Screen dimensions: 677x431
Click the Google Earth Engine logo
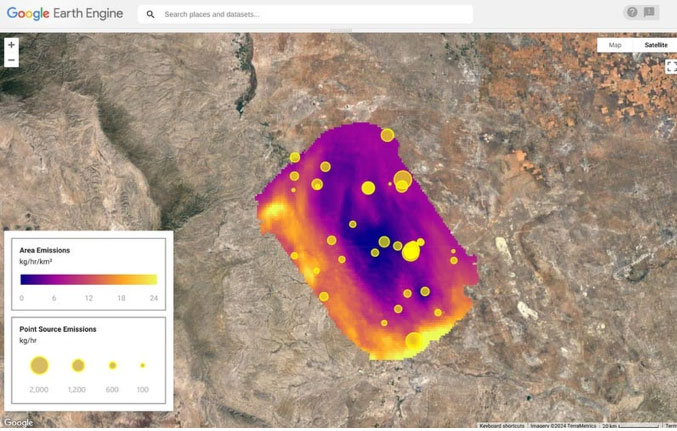point(65,14)
